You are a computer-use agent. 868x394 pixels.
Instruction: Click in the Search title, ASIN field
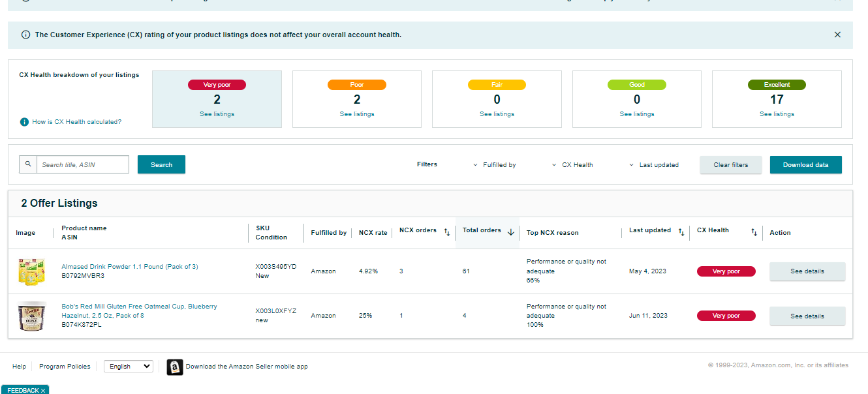pyautogui.click(x=83, y=164)
